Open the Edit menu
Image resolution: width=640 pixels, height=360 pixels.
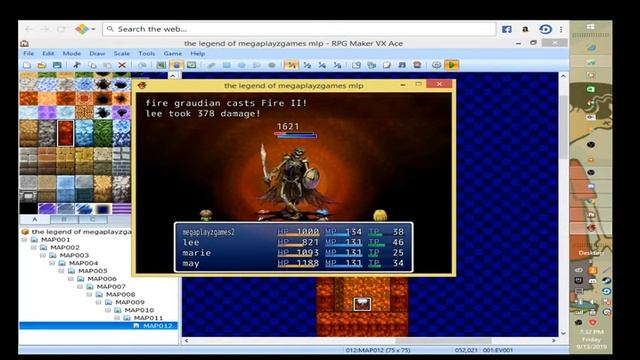pos(48,53)
